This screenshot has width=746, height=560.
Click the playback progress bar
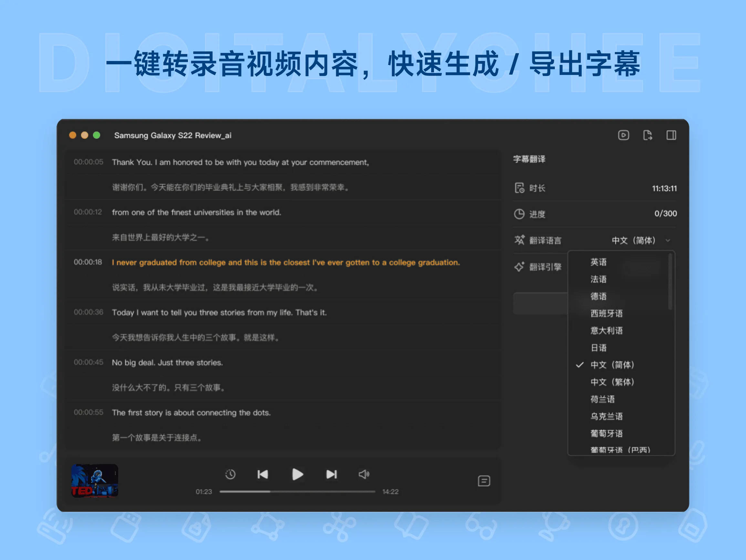[297, 492]
